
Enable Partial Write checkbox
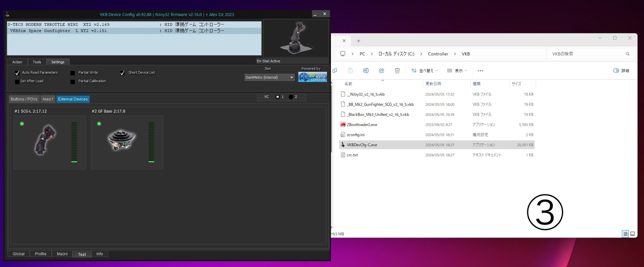tap(73, 73)
